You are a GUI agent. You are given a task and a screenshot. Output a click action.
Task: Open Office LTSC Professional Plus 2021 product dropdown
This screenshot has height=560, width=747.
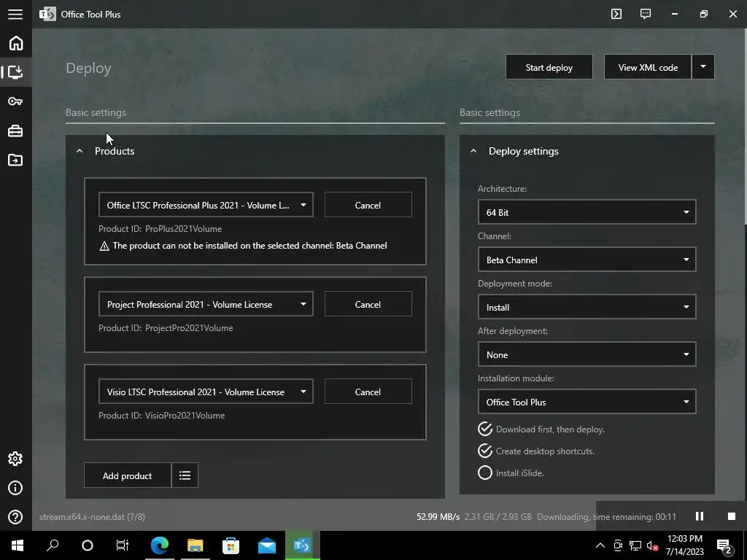206,205
